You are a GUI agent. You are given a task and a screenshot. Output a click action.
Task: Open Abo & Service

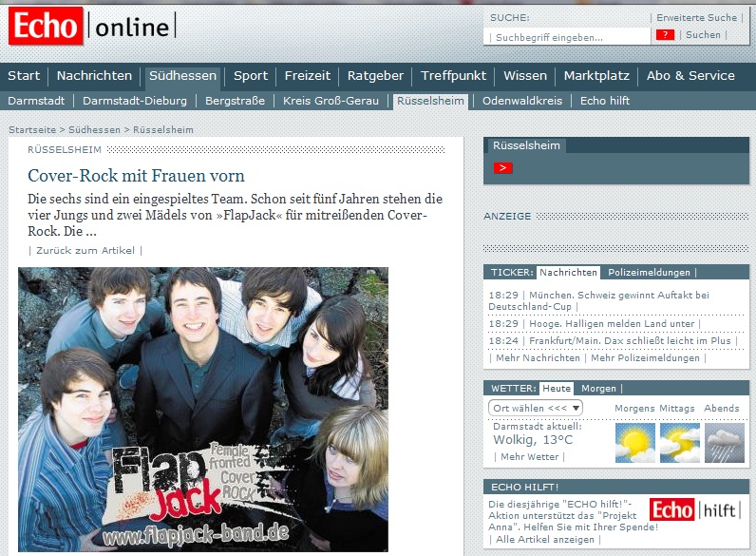click(x=690, y=76)
